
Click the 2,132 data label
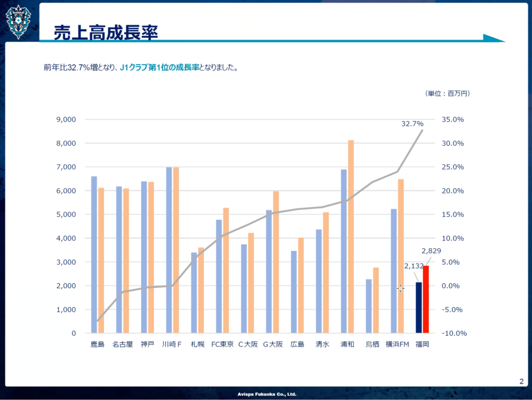[x=413, y=266]
